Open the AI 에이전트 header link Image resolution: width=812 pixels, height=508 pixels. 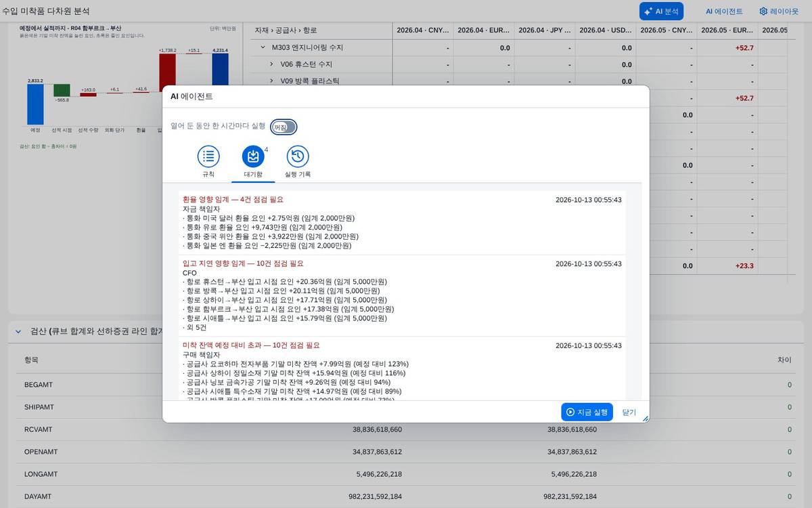(724, 12)
